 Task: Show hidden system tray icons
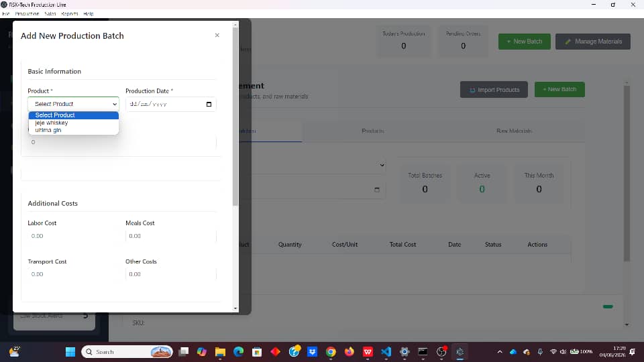click(x=499, y=352)
